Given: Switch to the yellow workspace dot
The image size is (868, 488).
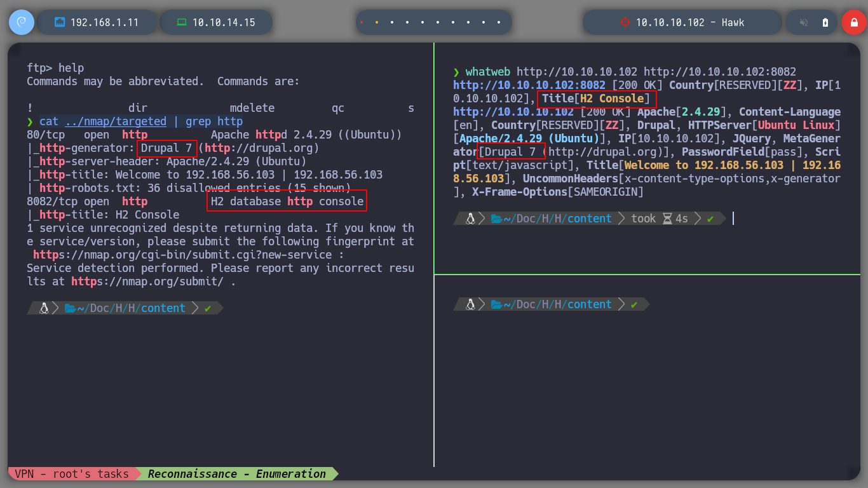Looking at the screenshot, I should point(377,22).
